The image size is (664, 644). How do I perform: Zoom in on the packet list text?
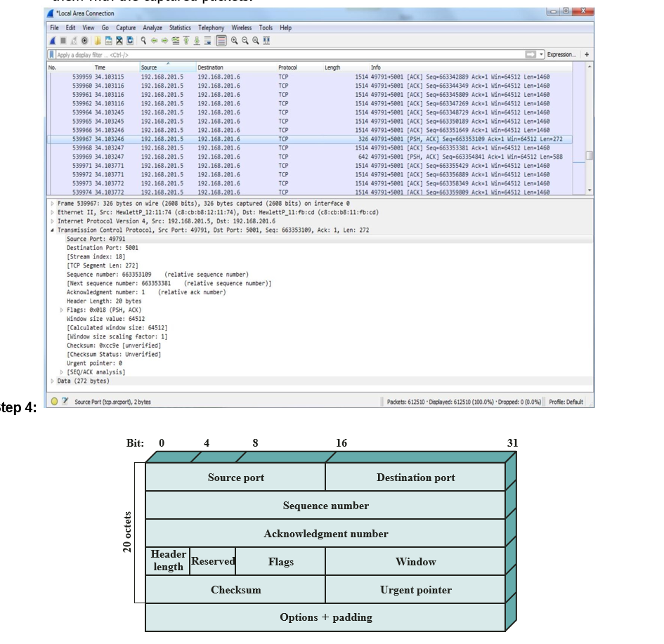click(233, 41)
